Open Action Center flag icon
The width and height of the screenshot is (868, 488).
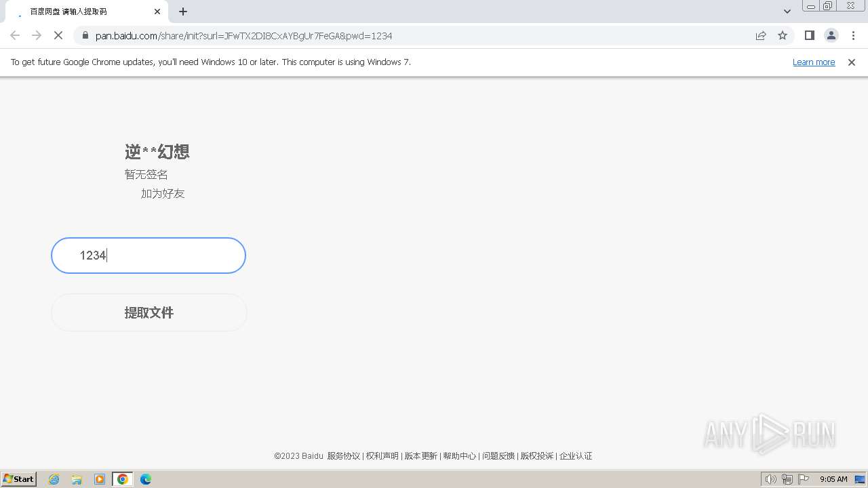click(804, 479)
